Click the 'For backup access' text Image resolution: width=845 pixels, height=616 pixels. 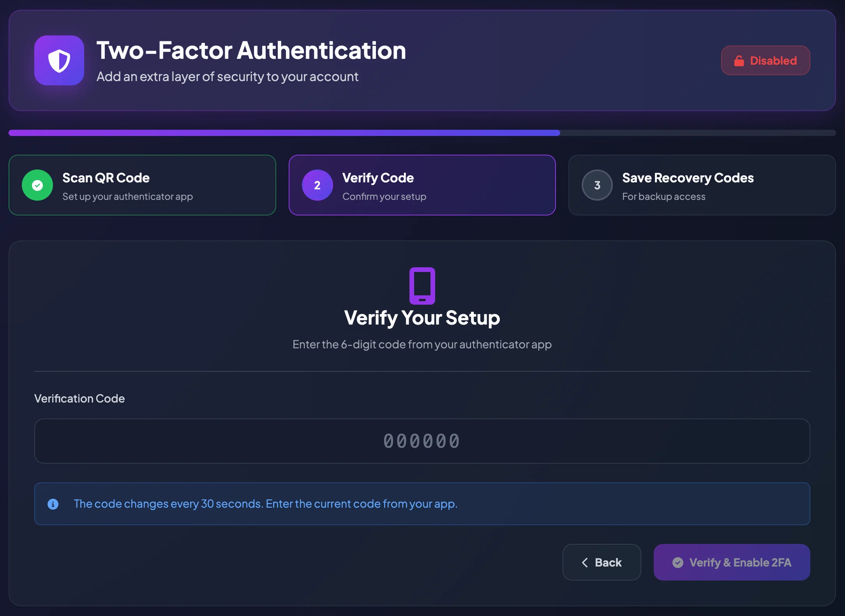[x=664, y=197]
